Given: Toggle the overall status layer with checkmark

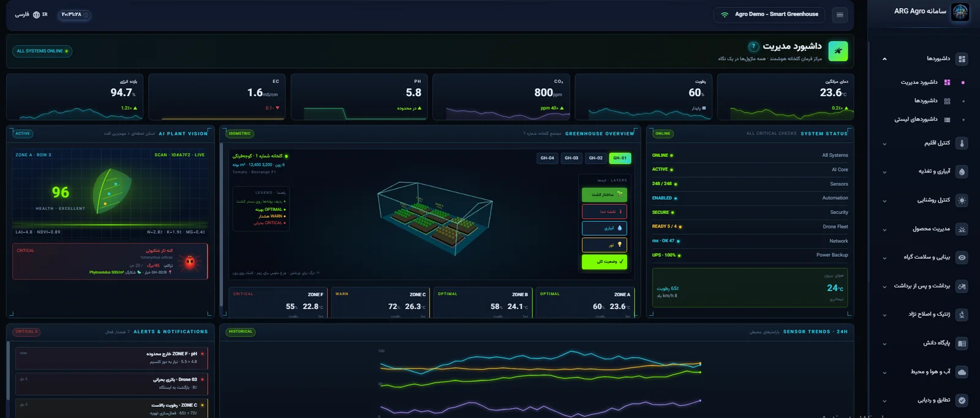Looking at the screenshot, I should tap(604, 262).
